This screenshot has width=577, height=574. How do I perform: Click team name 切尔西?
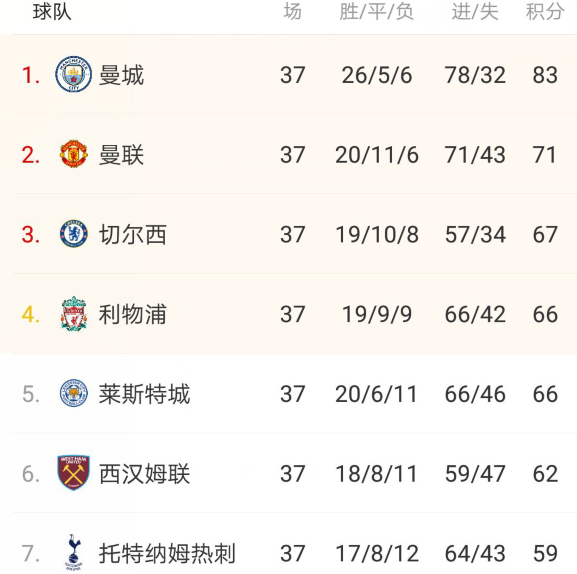tap(133, 234)
